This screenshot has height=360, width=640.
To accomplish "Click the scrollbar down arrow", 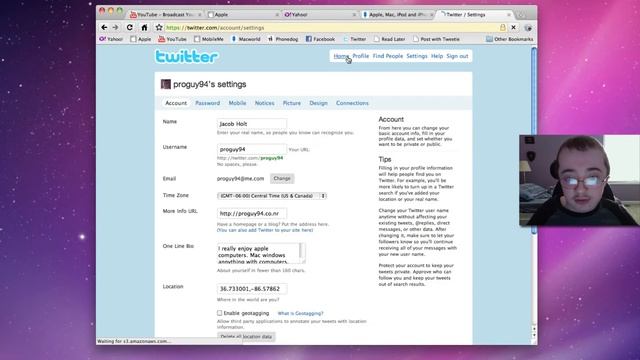I will (x=534, y=335).
